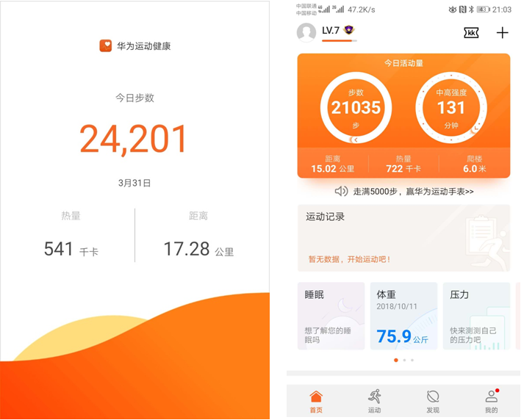The image size is (524, 420).
Task: Tap the plus add icon
Action: point(502,32)
